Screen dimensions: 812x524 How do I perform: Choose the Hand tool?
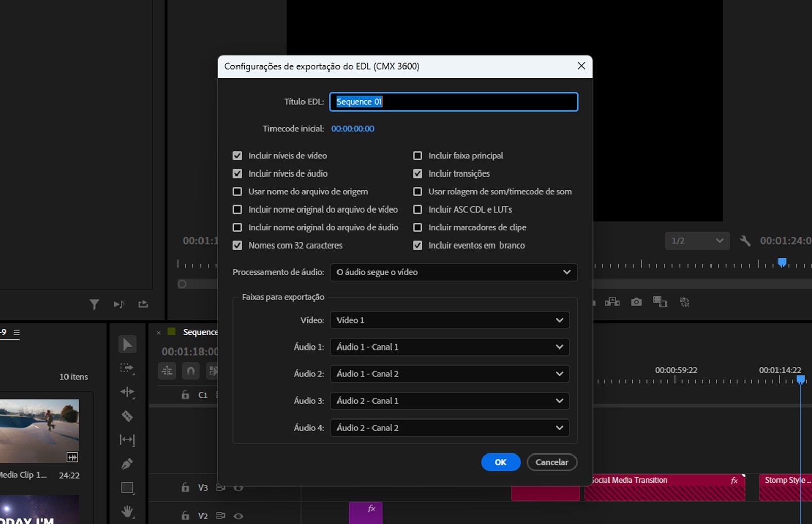click(127, 511)
